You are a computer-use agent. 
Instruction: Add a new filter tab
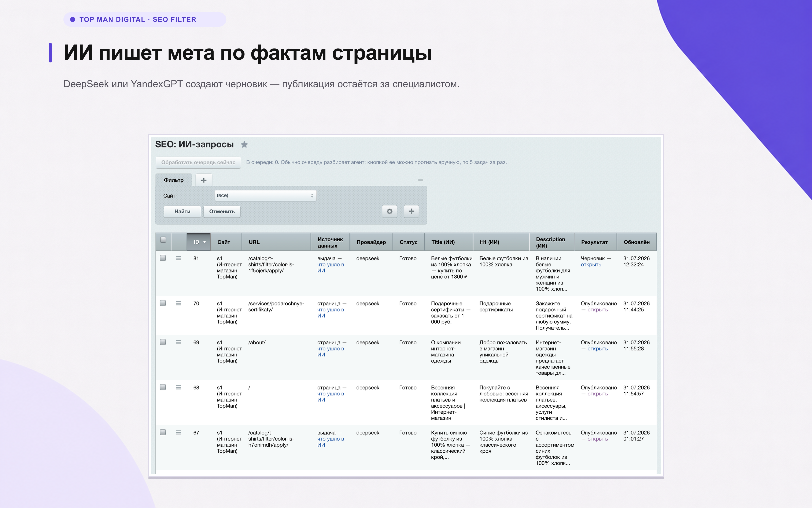pos(204,180)
